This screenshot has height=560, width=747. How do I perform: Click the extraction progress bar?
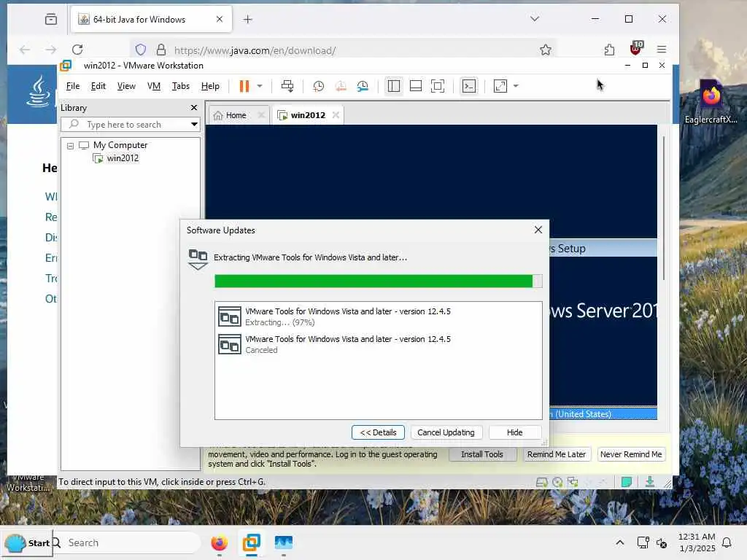379,281
